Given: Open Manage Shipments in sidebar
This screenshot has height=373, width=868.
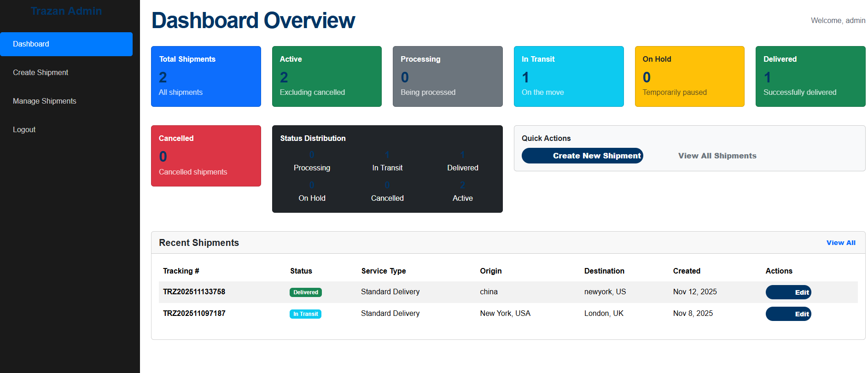Looking at the screenshot, I should coord(45,101).
